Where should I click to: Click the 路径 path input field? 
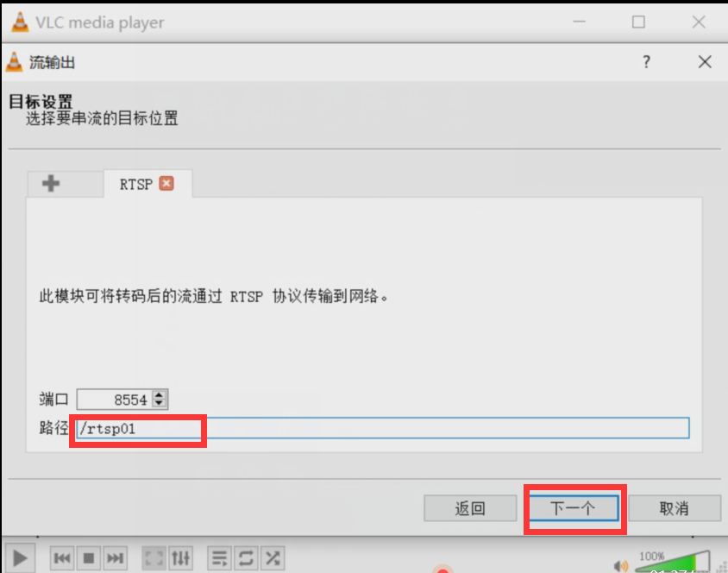pos(383,428)
